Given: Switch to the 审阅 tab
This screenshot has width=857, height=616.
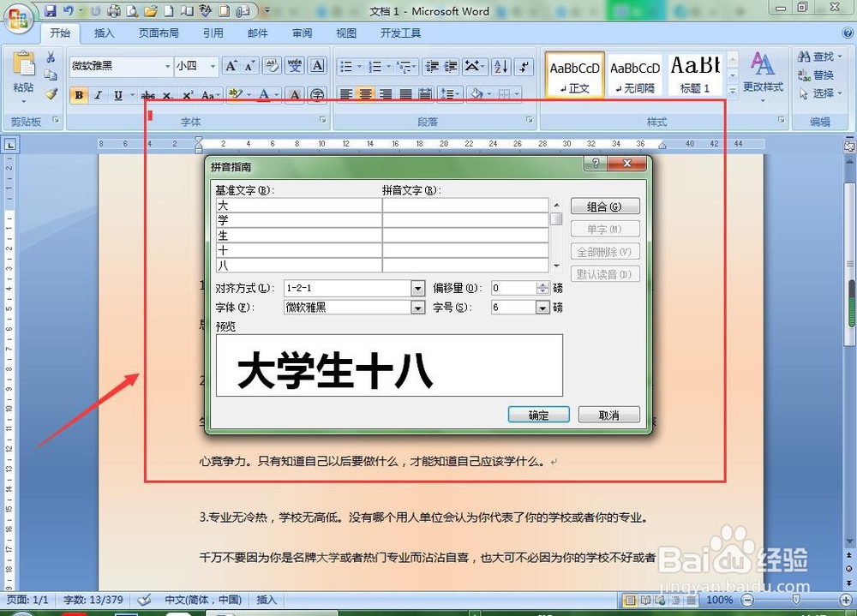Looking at the screenshot, I should point(302,33).
